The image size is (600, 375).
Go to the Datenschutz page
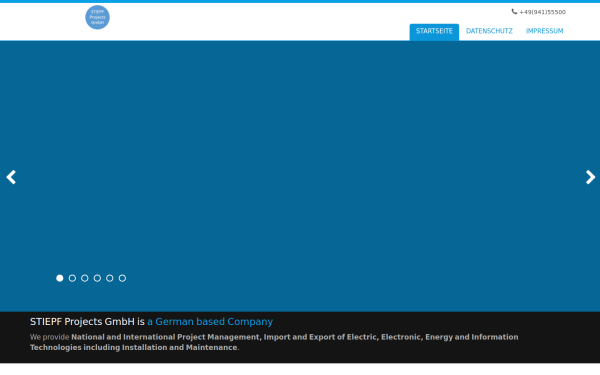[489, 31]
